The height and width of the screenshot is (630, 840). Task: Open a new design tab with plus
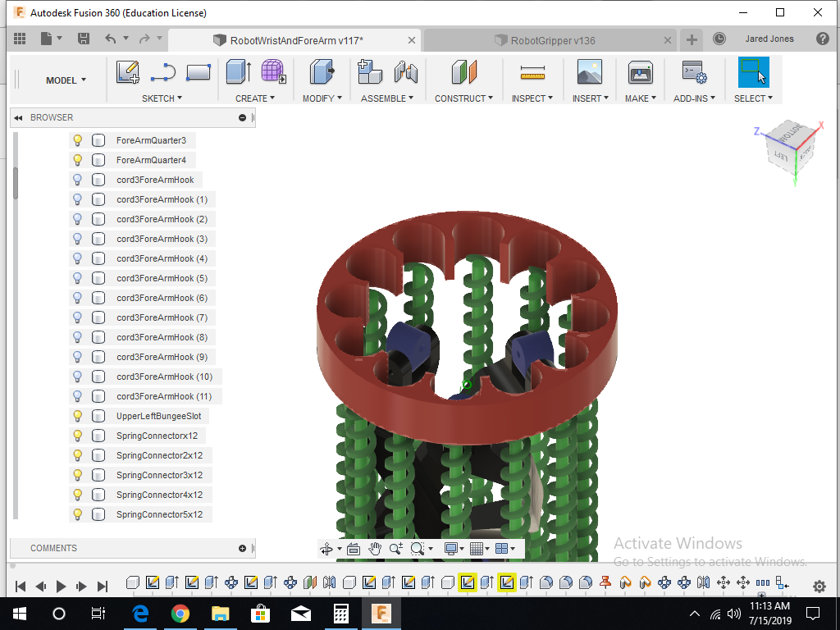(x=692, y=39)
